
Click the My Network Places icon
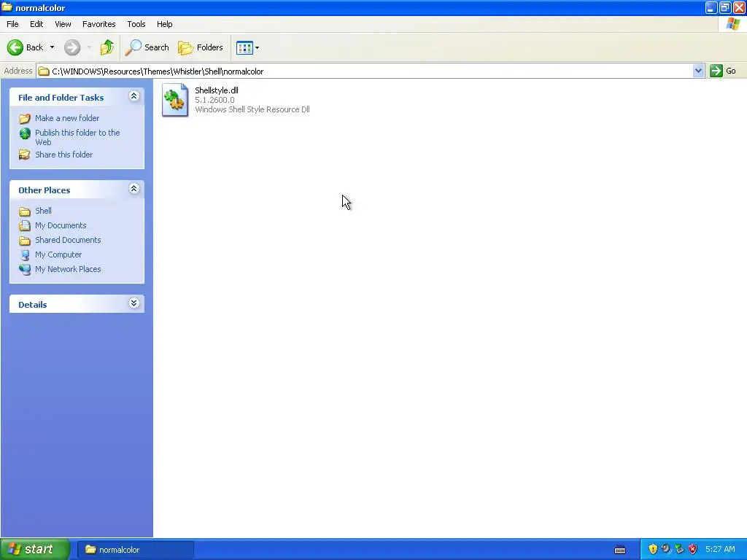(x=25, y=270)
